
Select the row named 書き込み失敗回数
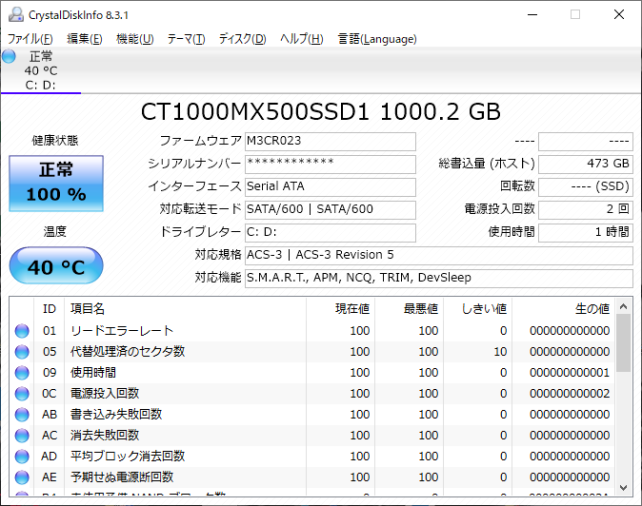[312, 414]
